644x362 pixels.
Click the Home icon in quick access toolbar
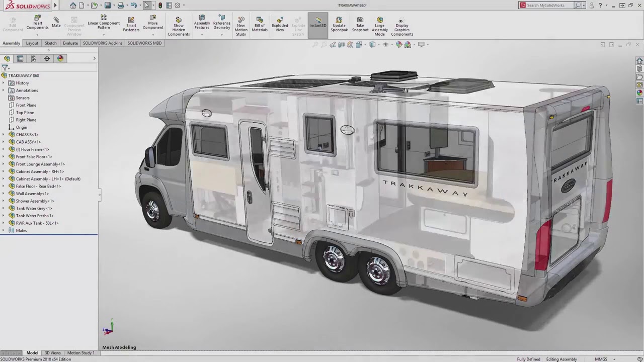(73, 6)
